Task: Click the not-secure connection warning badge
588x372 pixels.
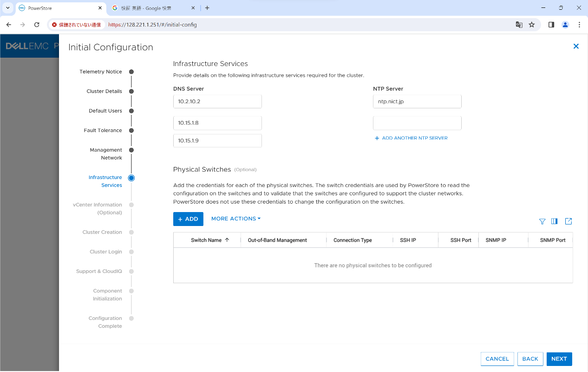Action: click(76, 25)
